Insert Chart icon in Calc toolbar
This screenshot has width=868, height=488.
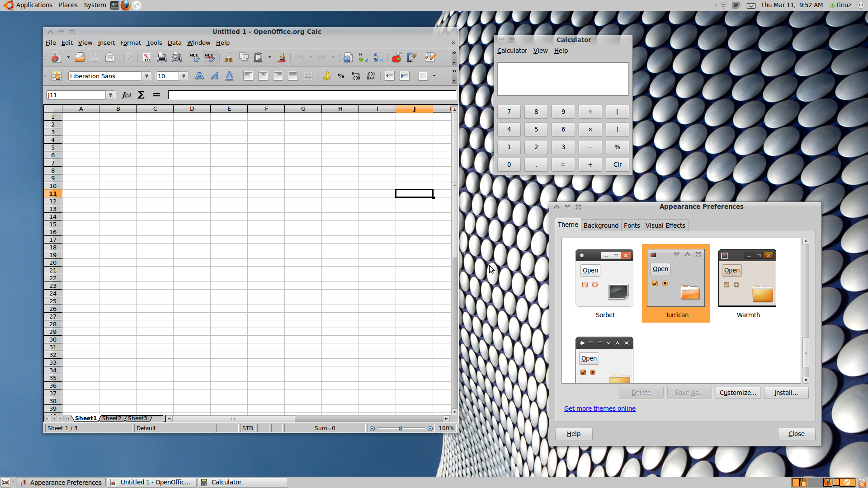pos(396,57)
